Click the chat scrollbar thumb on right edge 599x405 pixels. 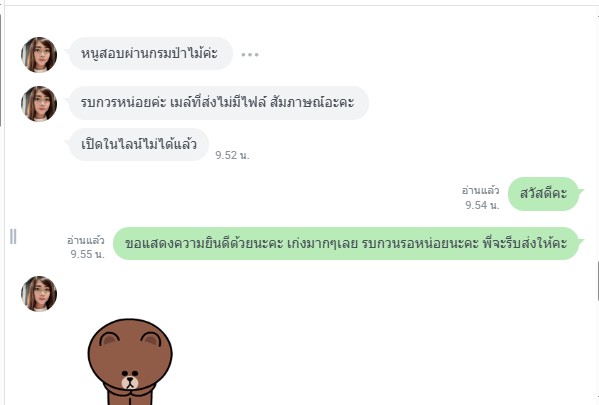(x=597, y=281)
